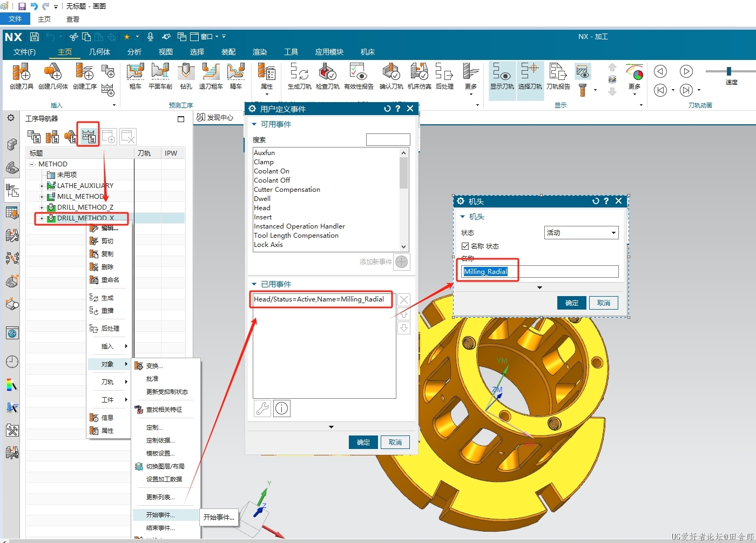Viewport: 756px width, 543px height.
Task: Click the 添加新事件 plus button
Action: pyautogui.click(x=402, y=262)
